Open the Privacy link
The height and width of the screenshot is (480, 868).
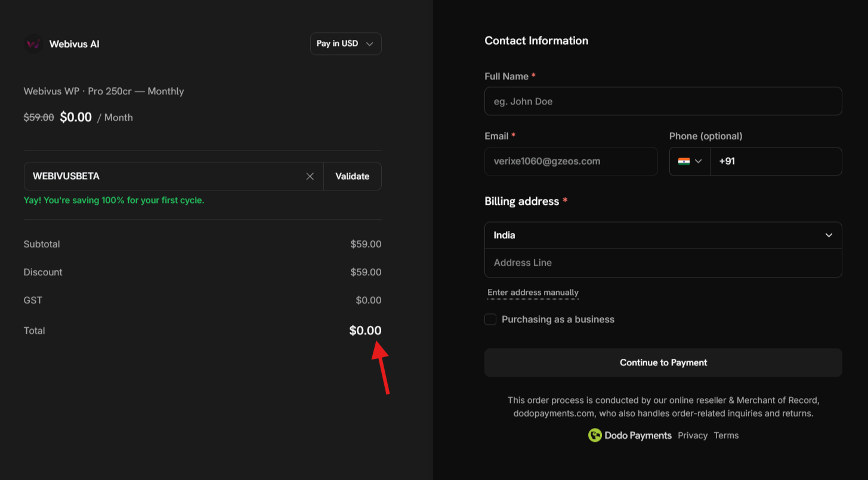(x=693, y=435)
